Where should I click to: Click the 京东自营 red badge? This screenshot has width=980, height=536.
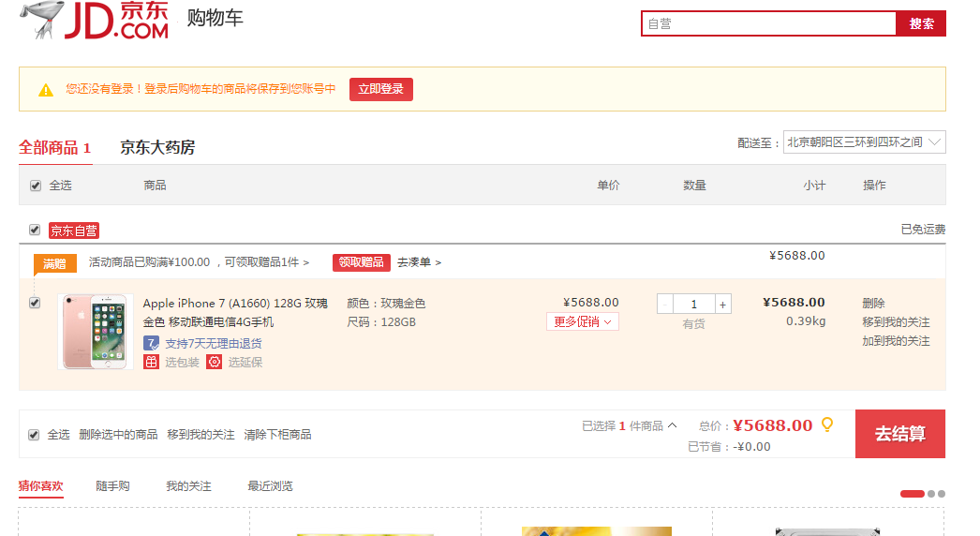[74, 231]
